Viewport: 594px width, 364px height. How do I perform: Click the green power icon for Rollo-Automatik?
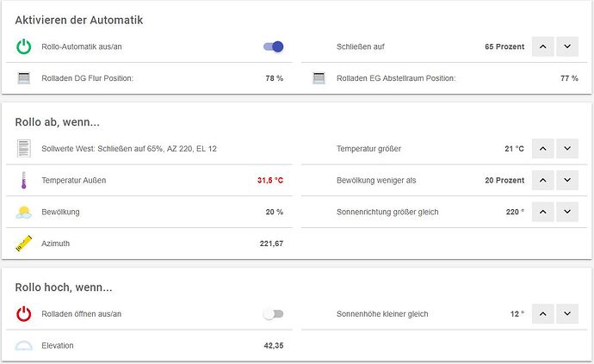[24, 46]
